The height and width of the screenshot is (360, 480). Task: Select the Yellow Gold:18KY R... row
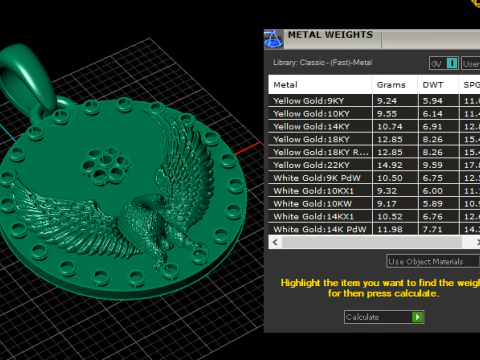374,152
